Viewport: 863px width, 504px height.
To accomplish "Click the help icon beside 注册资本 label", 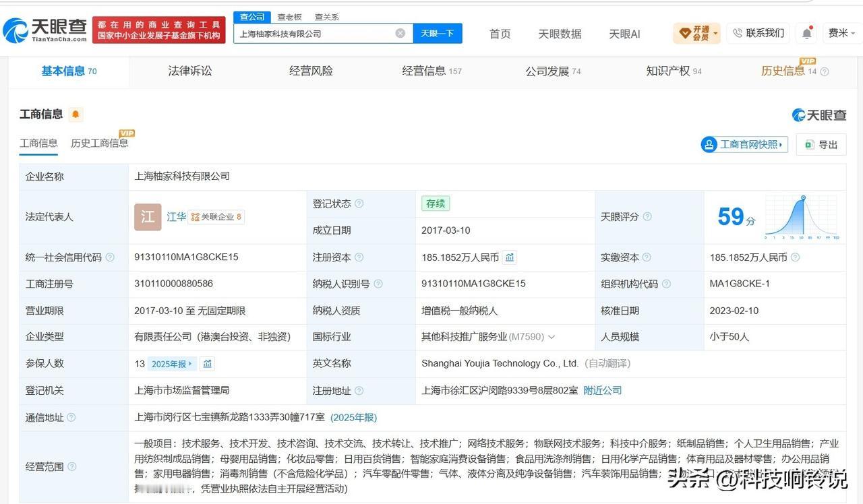I will click(359, 257).
